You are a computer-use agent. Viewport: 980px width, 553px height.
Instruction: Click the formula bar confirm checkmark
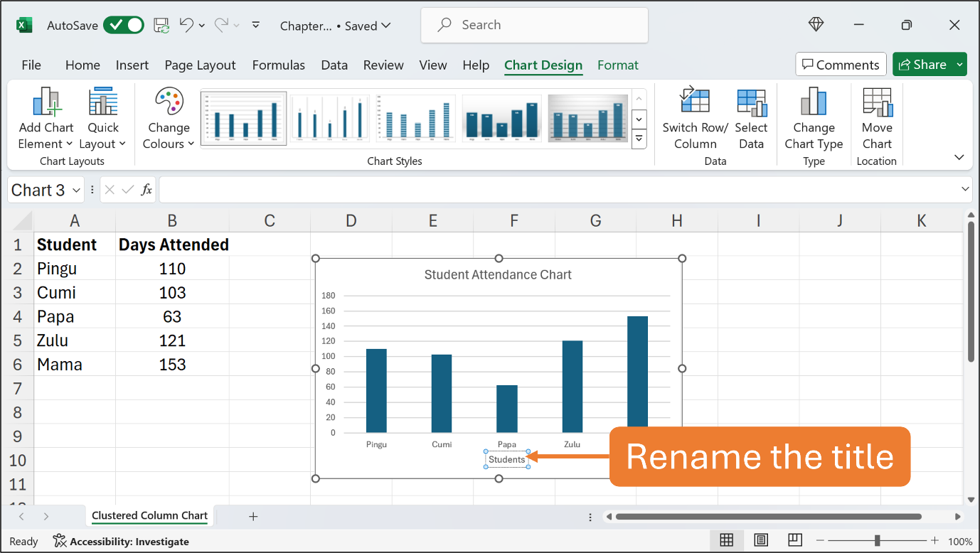128,190
